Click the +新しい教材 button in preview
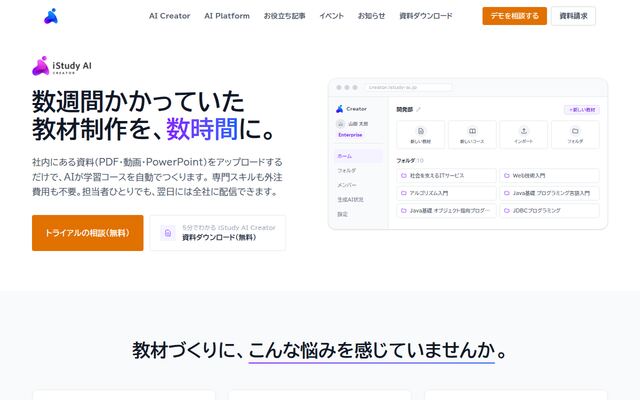This screenshot has width=640, height=400. click(x=582, y=110)
